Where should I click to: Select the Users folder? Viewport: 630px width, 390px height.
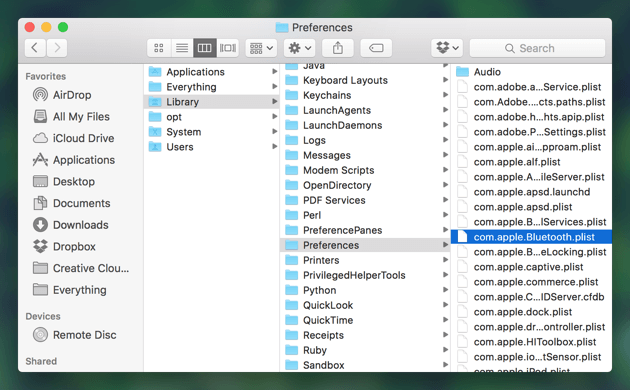tap(211, 147)
